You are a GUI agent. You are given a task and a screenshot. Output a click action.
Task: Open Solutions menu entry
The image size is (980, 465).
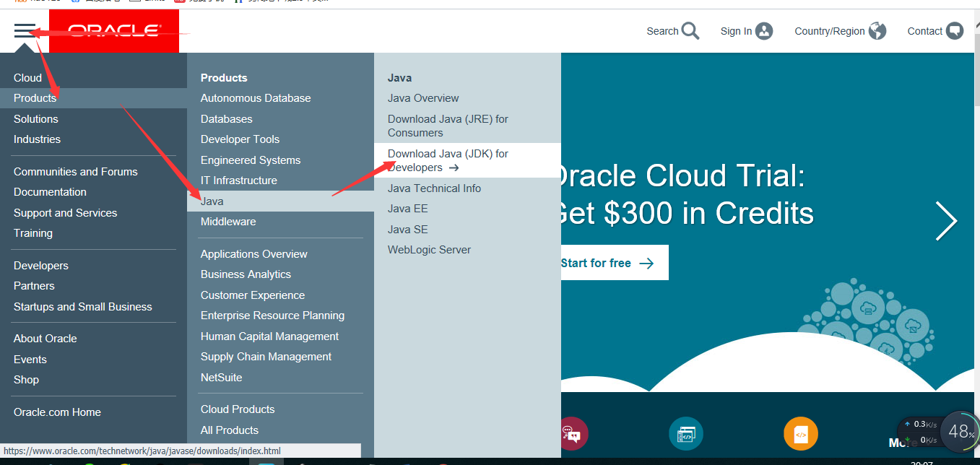click(x=36, y=119)
